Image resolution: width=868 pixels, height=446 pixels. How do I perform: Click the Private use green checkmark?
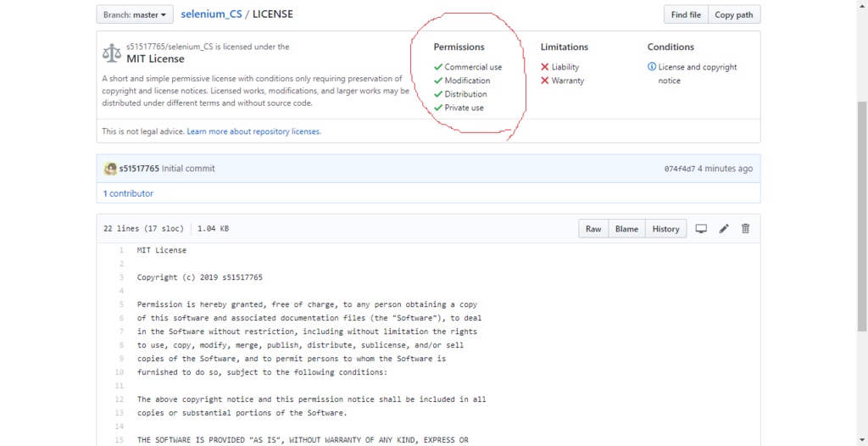click(x=438, y=108)
